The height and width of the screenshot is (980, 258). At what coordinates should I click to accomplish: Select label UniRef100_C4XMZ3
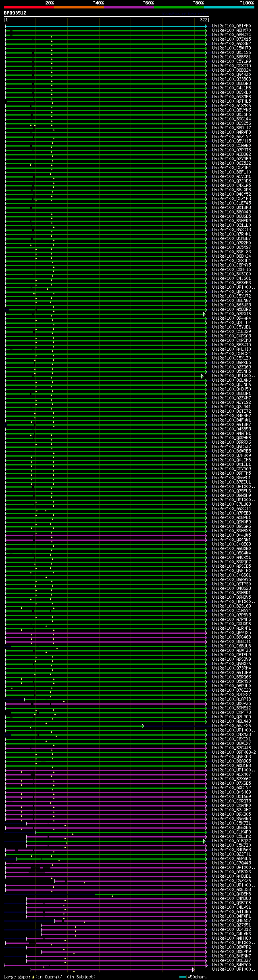click(x=231, y=735)
